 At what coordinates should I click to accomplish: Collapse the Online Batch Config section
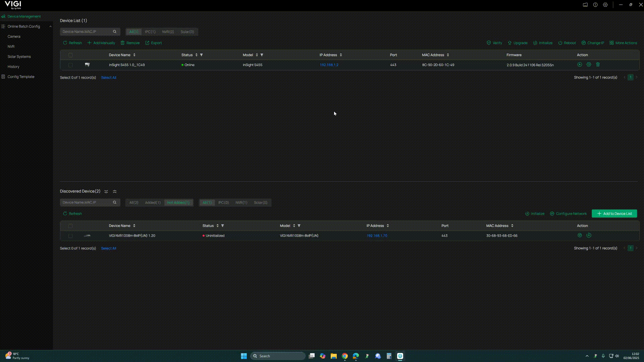[x=50, y=26]
